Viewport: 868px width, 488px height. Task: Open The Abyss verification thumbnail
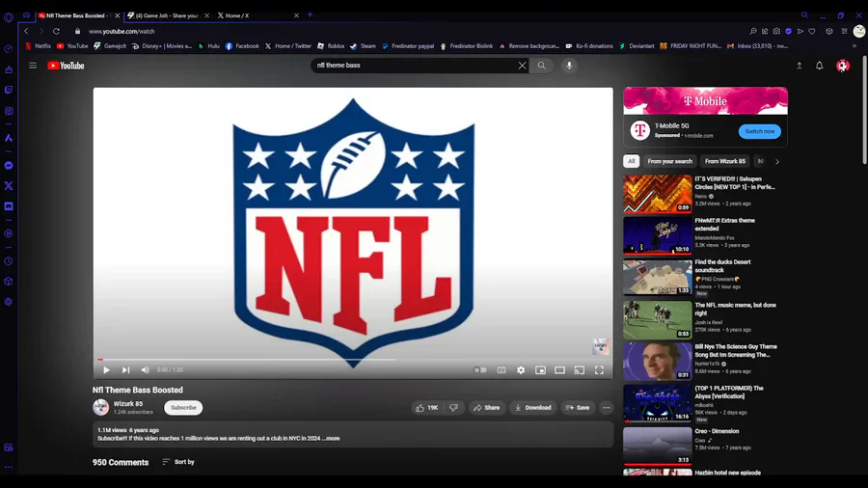[x=657, y=403]
